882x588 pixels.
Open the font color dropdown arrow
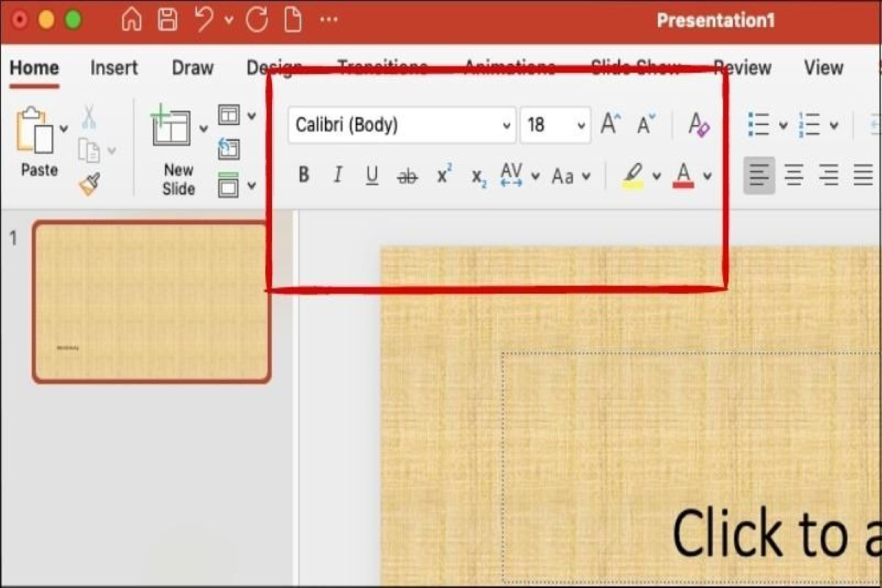click(x=707, y=176)
